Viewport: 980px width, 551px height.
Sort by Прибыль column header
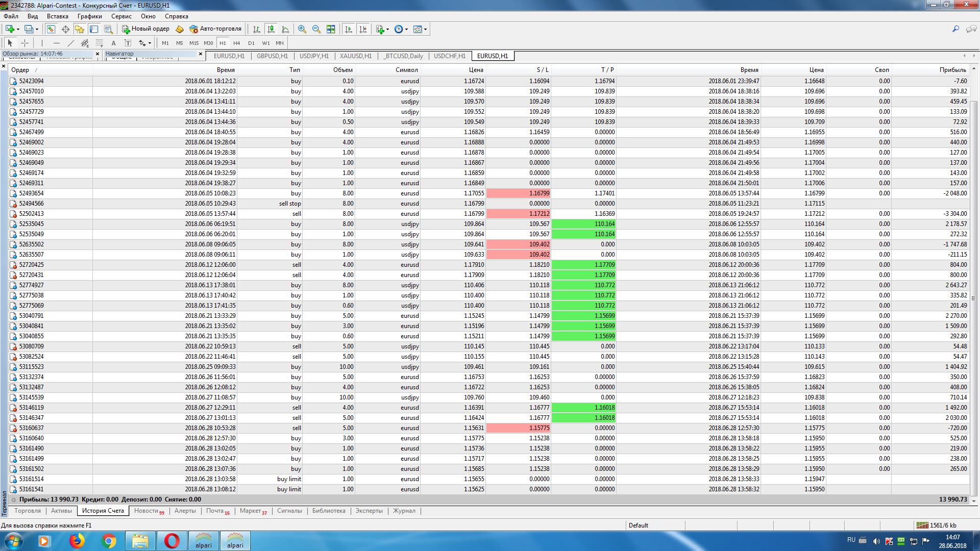[952, 70]
